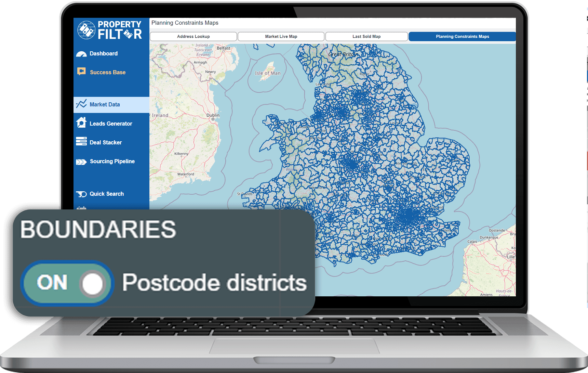
Task: Open Success Base from the sidebar
Action: [107, 72]
